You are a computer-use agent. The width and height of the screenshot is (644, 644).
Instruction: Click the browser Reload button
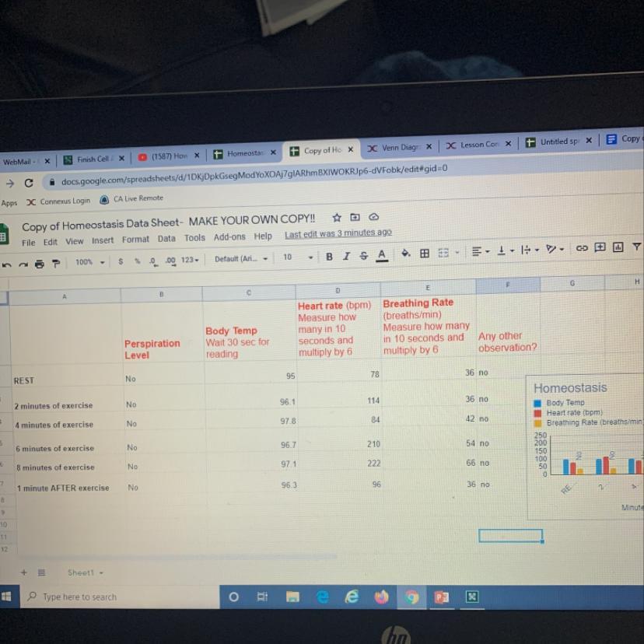(29, 183)
